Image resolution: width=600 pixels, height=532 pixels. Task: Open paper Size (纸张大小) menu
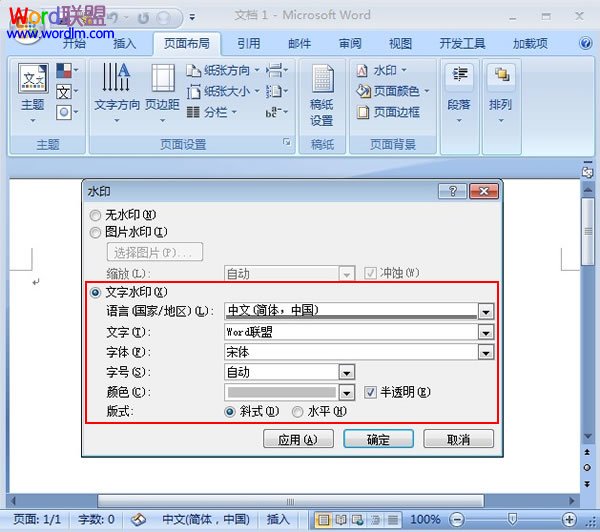pyautogui.click(x=223, y=91)
